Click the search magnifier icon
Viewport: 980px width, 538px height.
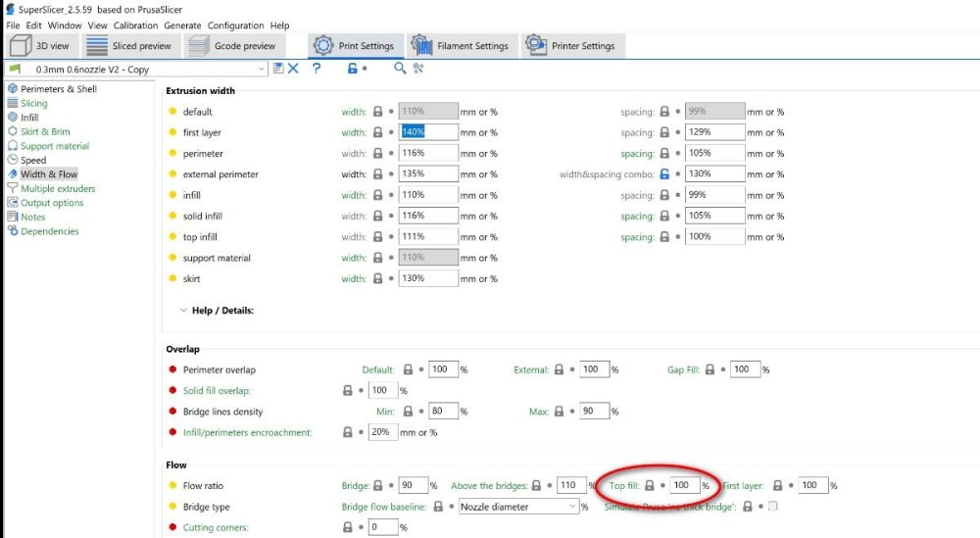point(400,69)
